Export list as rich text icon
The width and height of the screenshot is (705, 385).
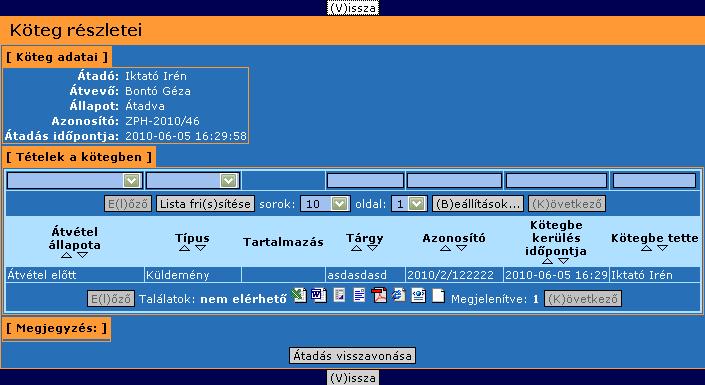(x=359, y=295)
